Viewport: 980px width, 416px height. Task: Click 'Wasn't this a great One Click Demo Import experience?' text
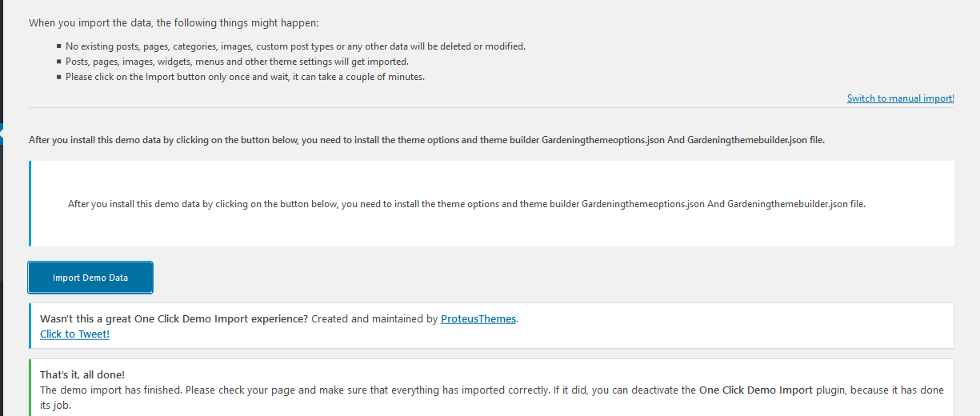[x=174, y=318]
